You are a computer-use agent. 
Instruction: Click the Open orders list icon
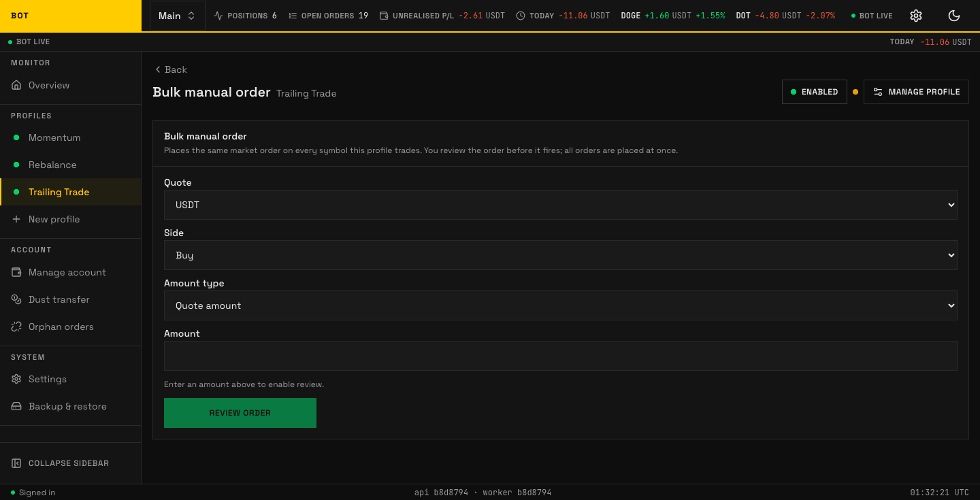(x=293, y=16)
